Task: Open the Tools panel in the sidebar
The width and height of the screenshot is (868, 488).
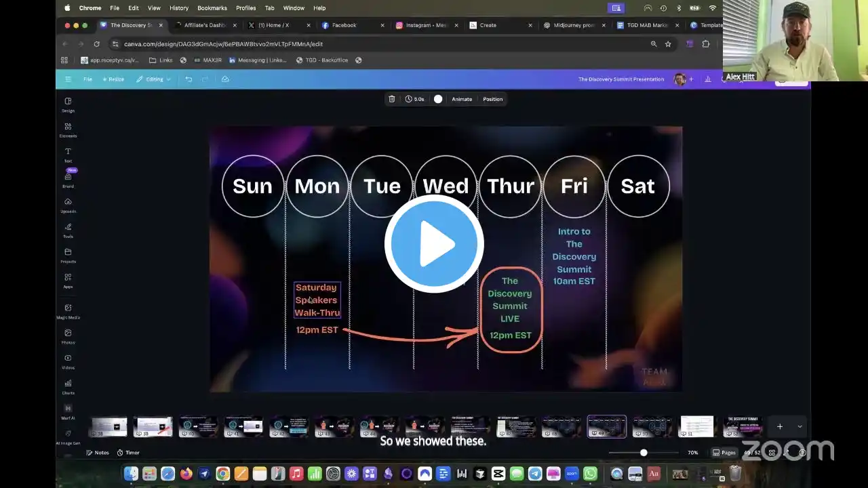Action: point(68,230)
